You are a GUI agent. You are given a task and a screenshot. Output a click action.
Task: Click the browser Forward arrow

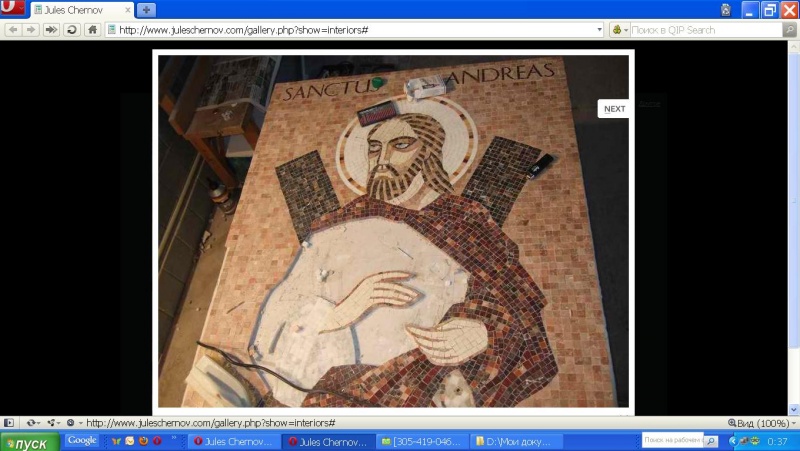[31, 30]
